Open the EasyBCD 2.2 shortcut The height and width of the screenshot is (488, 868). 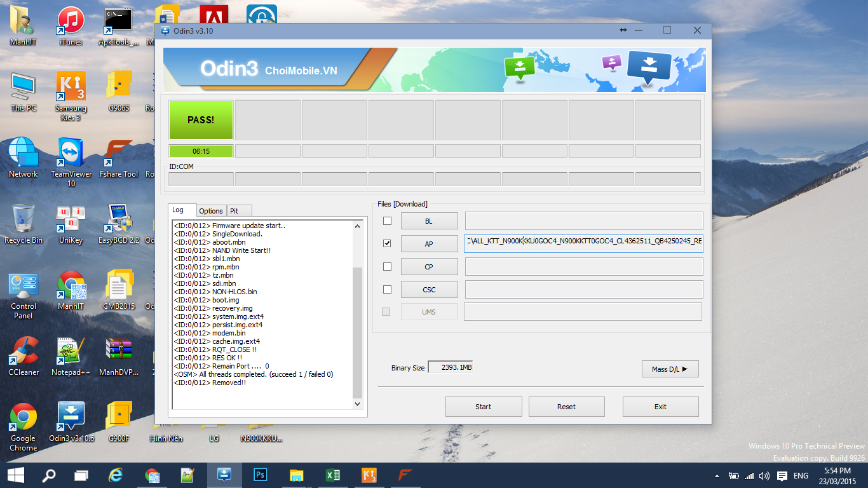[118, 224]
